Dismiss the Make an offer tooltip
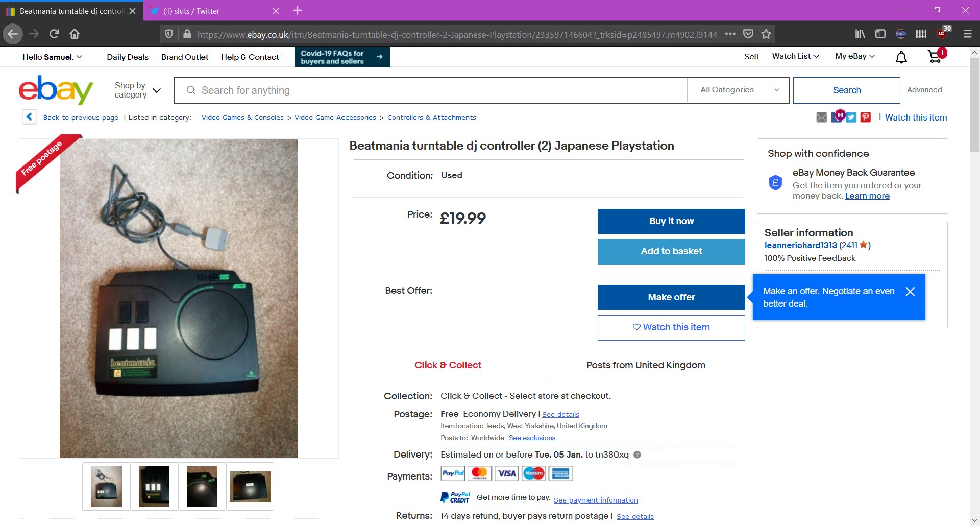 coord(910,291)
